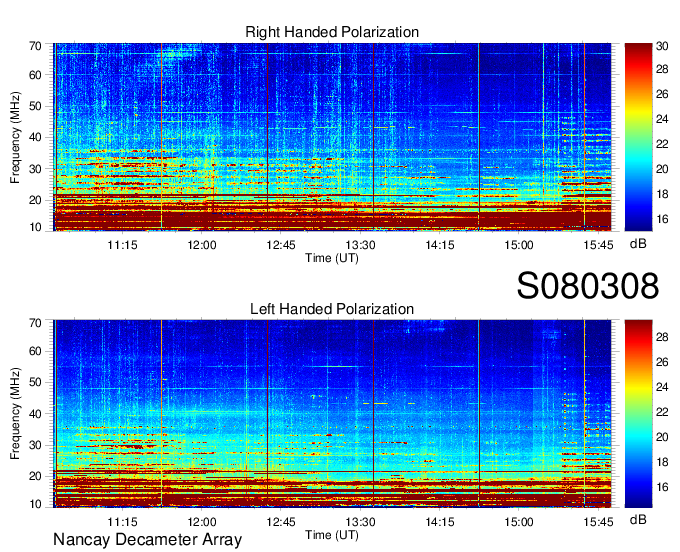This screenshot has height=552, width=680.
Task: Click the "Right Handed Polarization" plot title
Action: coord(332,32)
